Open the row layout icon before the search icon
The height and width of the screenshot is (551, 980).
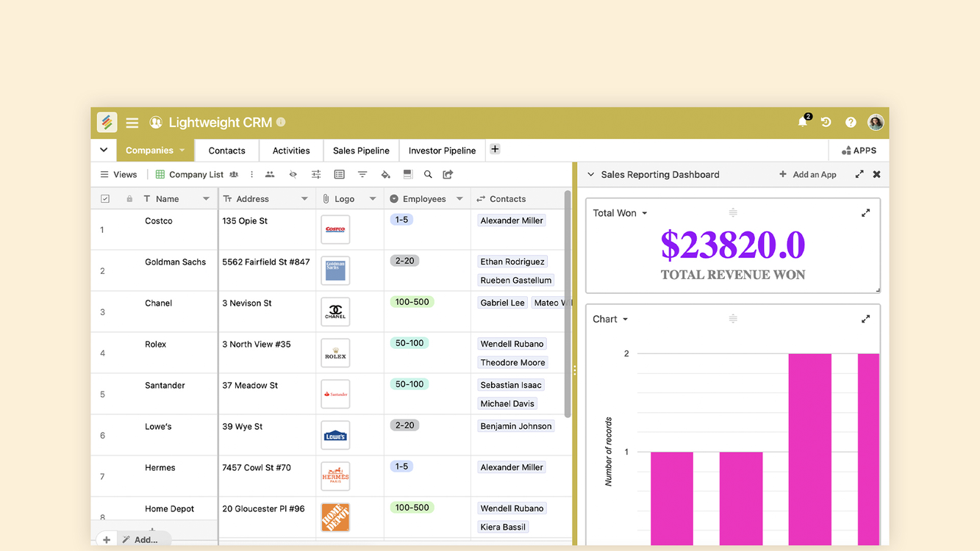pyautogui.click(x=408, y=175)
